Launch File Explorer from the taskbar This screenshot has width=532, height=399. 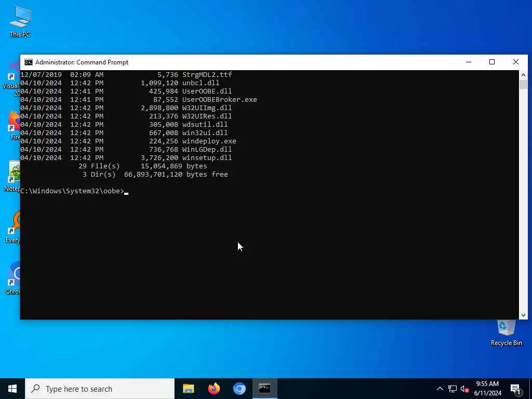tap(188, 389)
